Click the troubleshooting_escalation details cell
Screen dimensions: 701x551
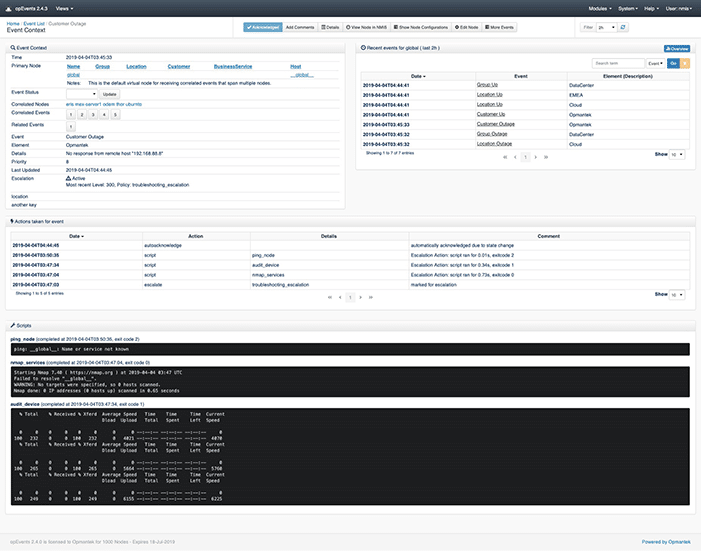[x=329, y=285]
